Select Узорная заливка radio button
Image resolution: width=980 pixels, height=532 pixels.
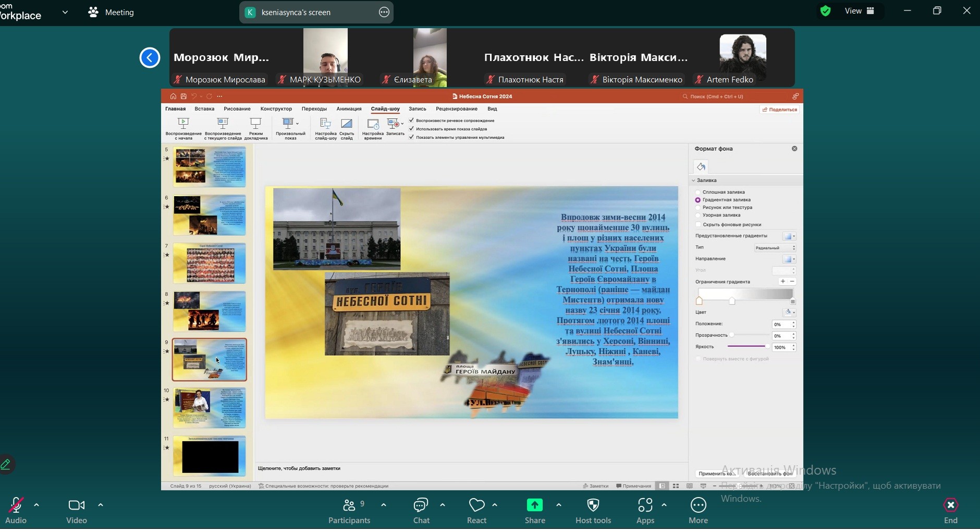(698, 215)
